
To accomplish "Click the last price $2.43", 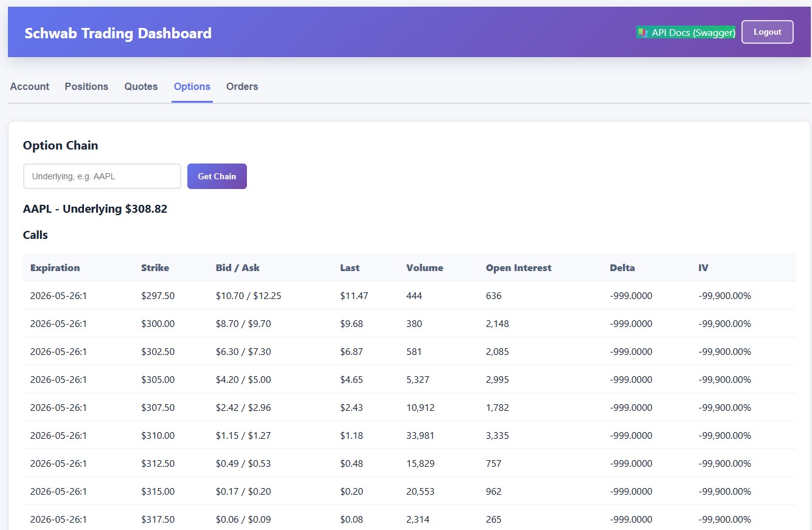I will [352, 408].
